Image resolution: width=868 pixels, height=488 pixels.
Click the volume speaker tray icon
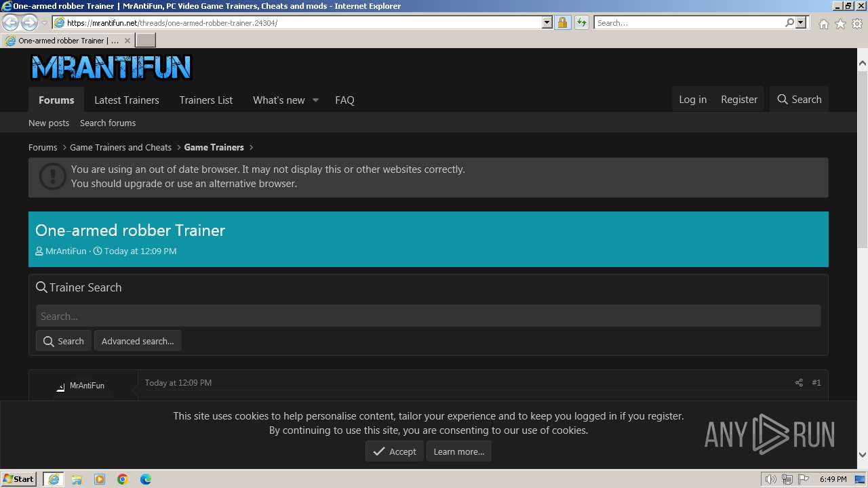coord(771,479)
